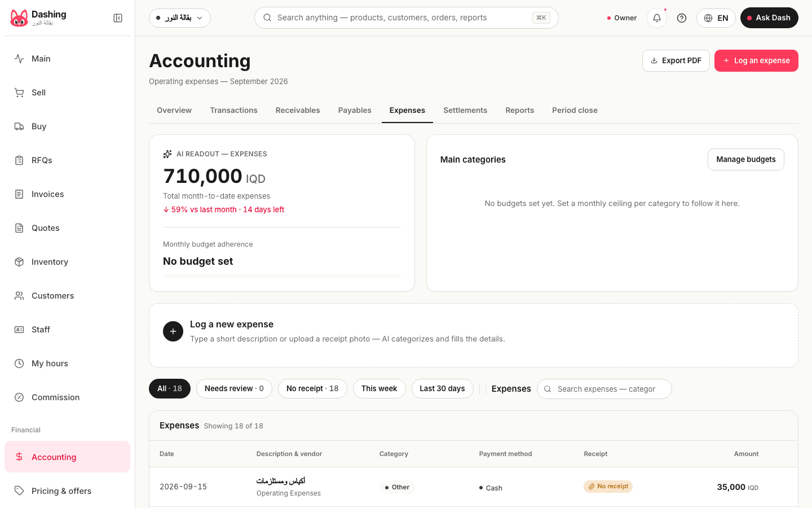Open help question mark icon

pyautogui.click(x=682, y=18)
